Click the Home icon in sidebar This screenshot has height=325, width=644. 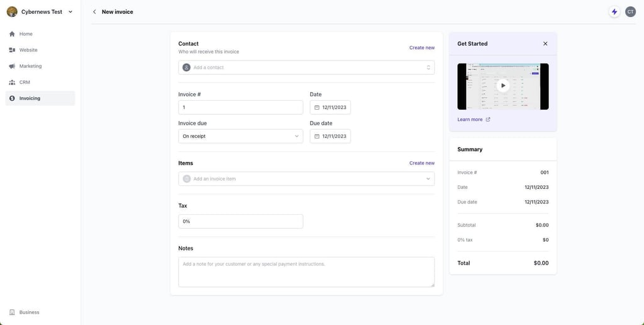click(12, 34)
